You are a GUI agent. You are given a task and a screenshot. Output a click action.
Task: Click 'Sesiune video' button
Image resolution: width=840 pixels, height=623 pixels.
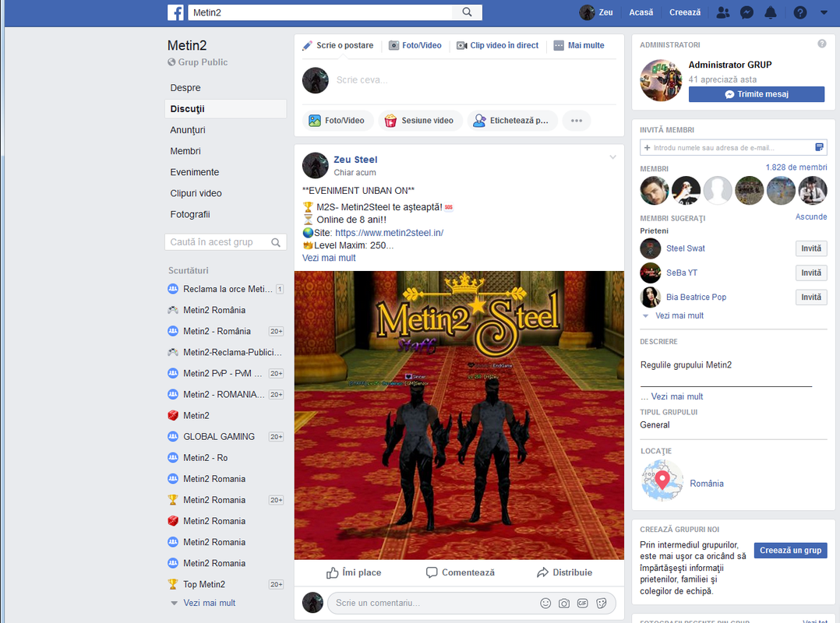tap(419, 121)
